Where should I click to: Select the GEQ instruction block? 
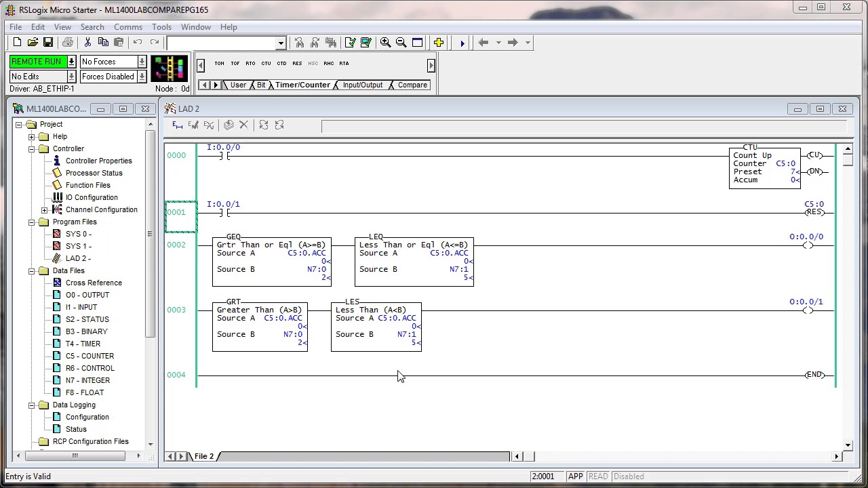271,261
